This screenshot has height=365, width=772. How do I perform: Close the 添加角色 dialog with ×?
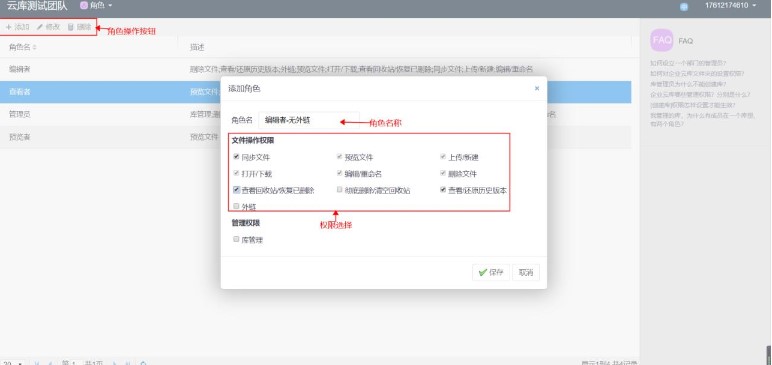(x=537, y=89)
